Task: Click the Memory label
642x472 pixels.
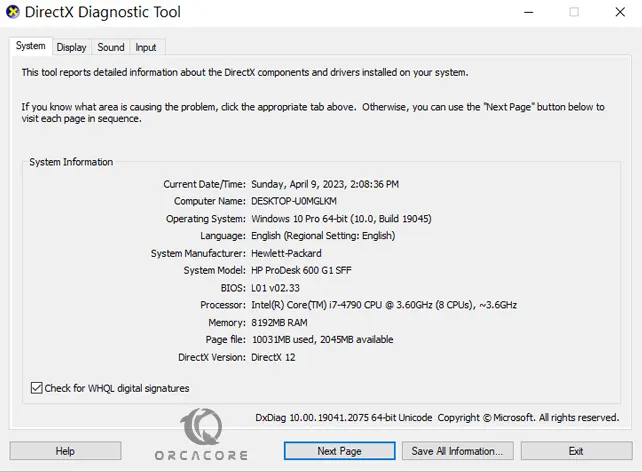Action: [227, 323]
